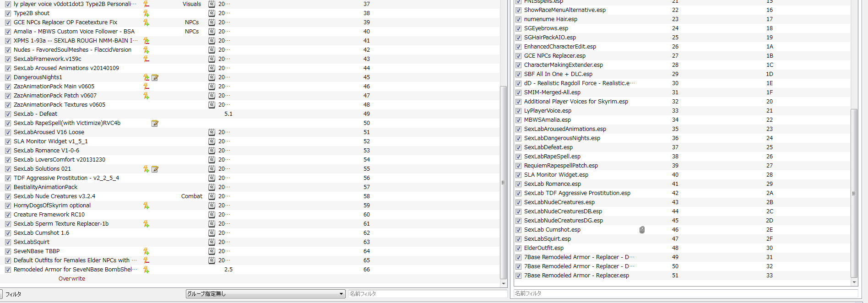Click the conflict flag on the XPMS 1-93a row

coord(146,41)
